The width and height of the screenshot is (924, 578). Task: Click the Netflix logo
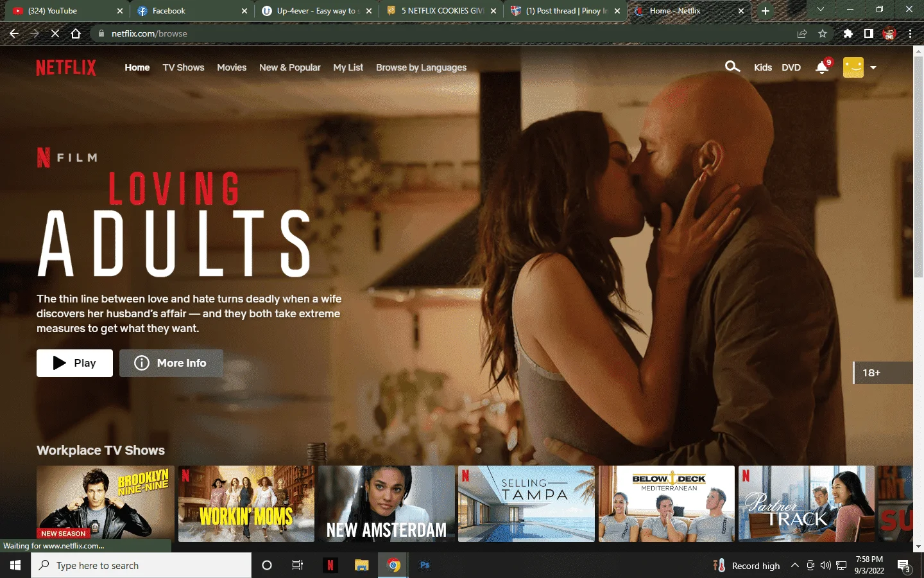point(66,67)
